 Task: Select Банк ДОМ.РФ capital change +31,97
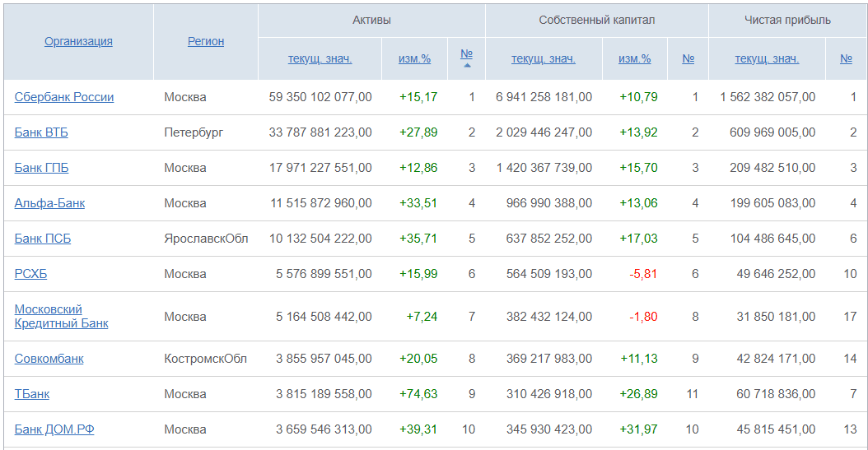point(639,429)
